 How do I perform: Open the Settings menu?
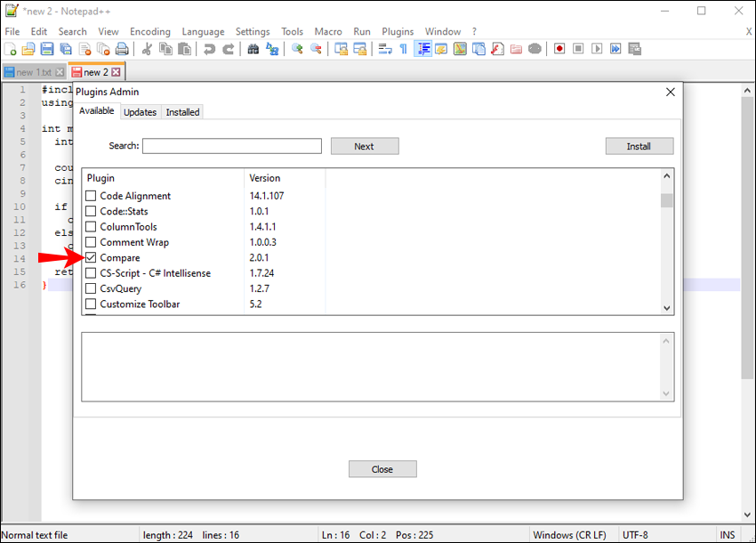coord(253,31)
